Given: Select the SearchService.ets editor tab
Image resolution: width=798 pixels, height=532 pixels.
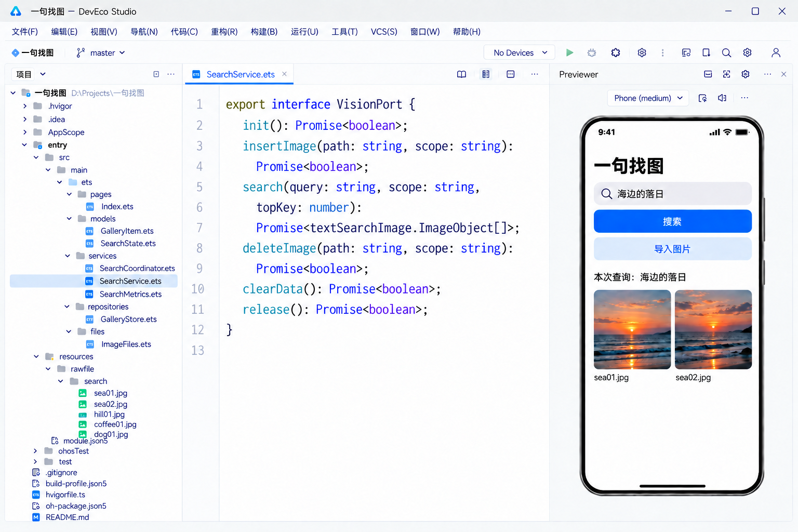Looking at the screenshot, I should (239, 74).
